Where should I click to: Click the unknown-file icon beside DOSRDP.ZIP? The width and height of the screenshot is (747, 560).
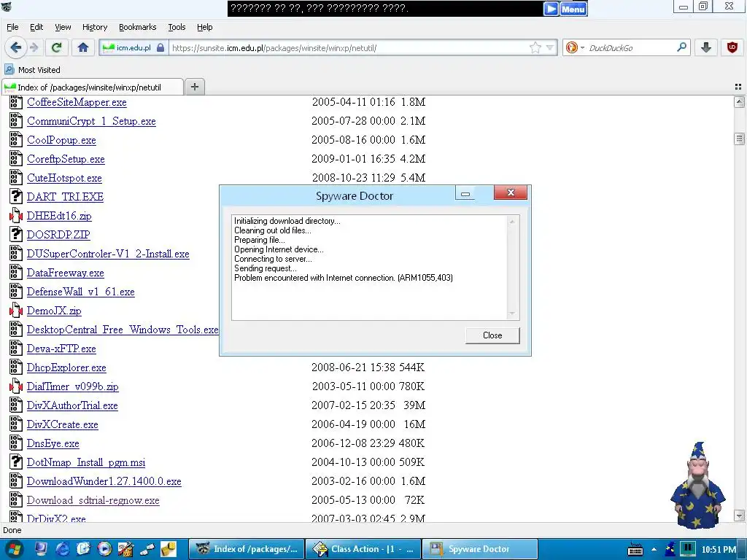pyautogui.click(x=16, y=234)
